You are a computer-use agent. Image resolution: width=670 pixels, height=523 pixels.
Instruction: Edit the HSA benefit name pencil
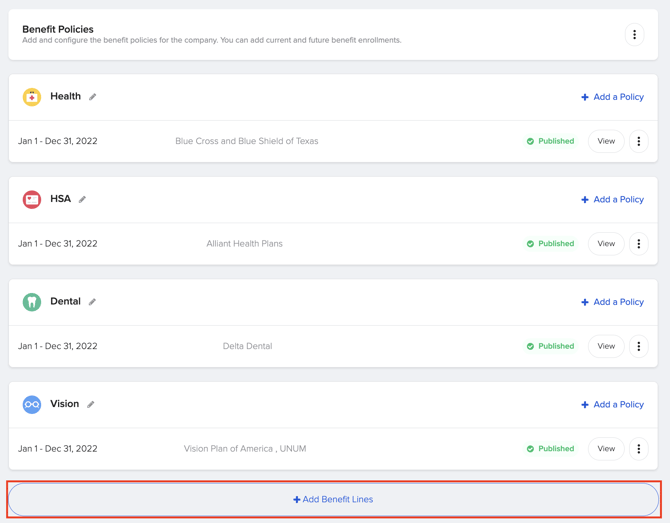(83, 200)
